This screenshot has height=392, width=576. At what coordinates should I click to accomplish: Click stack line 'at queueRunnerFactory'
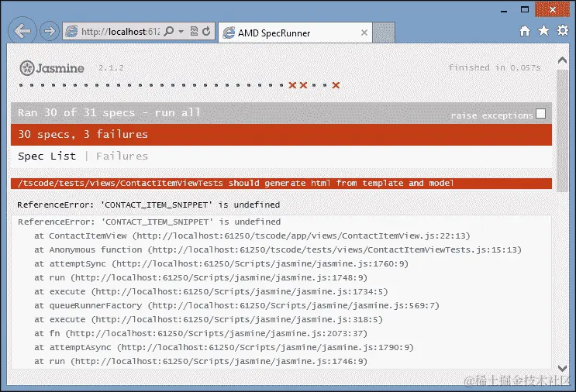(x=236, y=305)
